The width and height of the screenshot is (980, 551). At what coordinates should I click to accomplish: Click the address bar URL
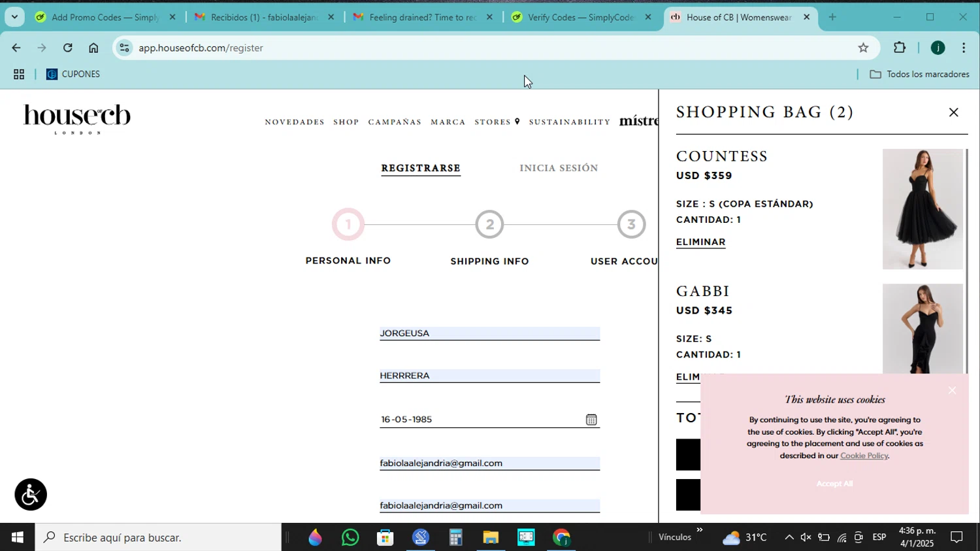[x=201, y=48]
